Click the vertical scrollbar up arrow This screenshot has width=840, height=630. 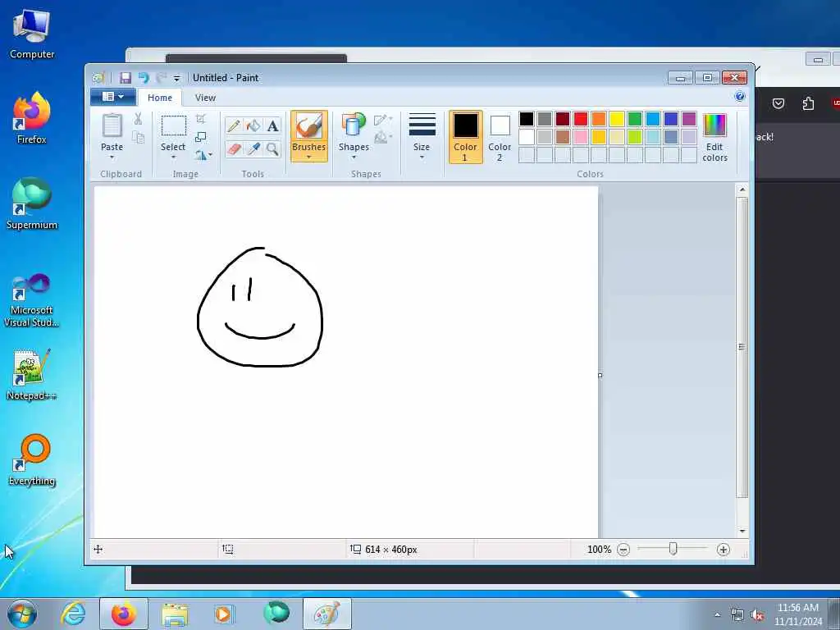point(742,189)
